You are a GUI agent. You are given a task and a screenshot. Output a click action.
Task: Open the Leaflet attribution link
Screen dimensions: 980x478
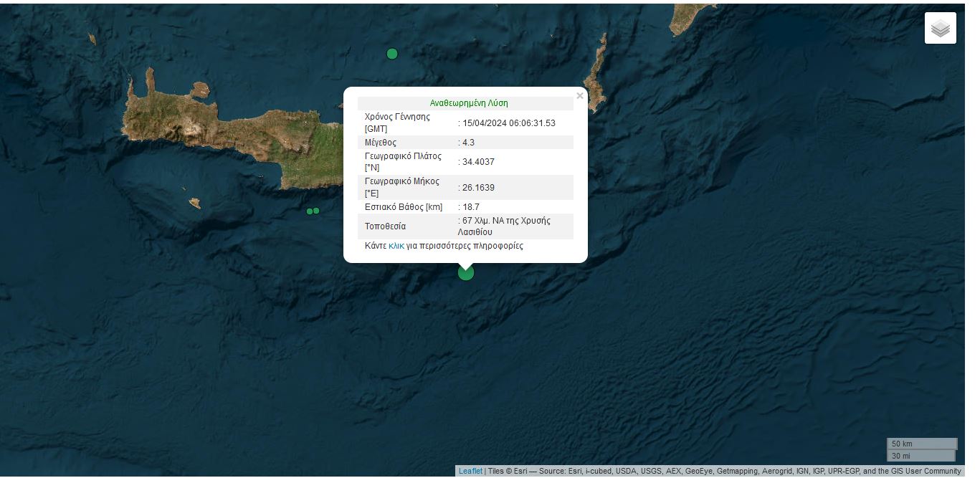tap(470, 471)
